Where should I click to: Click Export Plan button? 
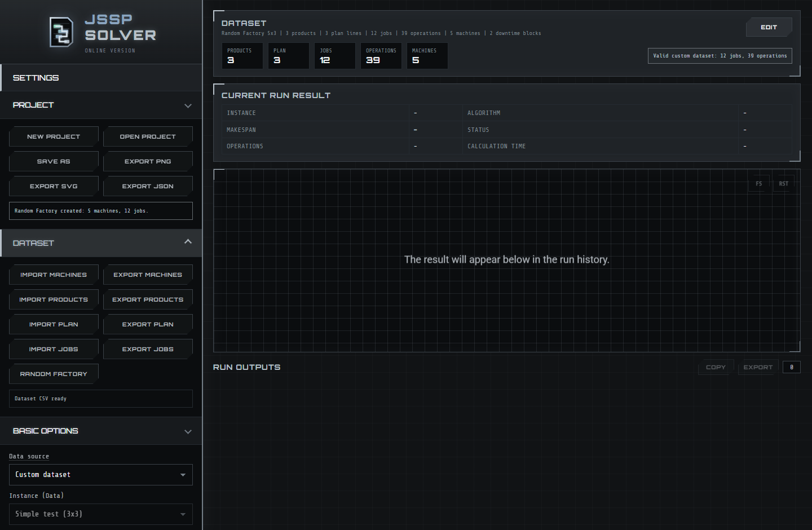148,324
